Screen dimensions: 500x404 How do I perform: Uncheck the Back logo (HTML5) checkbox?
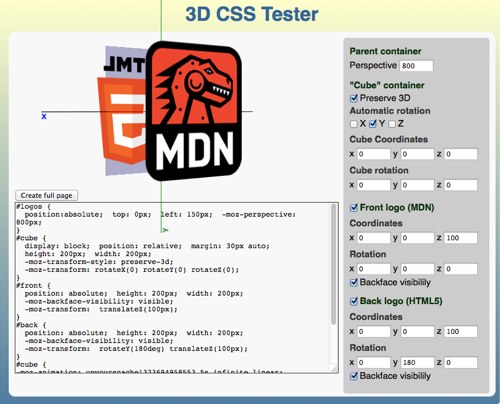354,302
